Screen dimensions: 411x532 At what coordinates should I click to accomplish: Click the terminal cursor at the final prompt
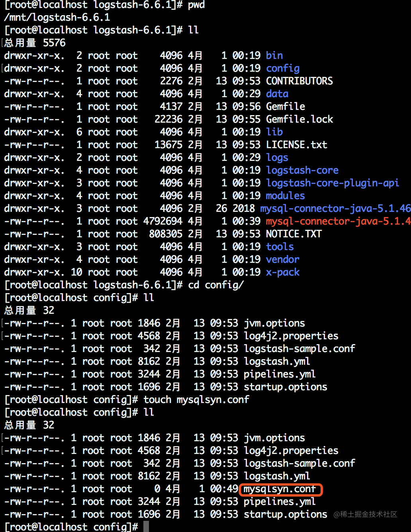146,526
